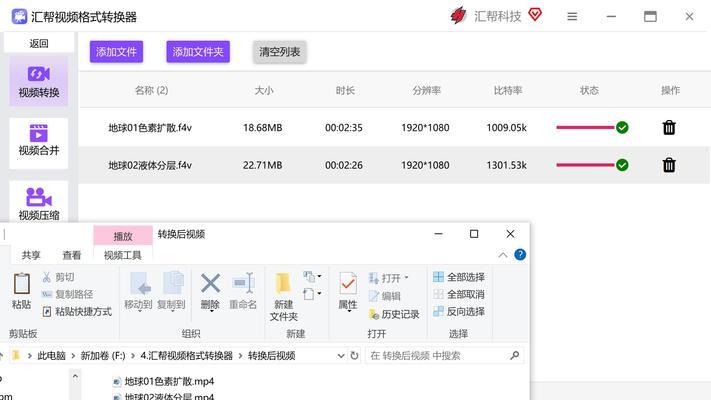Image resolution: width=711 pixels, height=400 pixels.
Task: Click 反向选择 in Explorer ribbon
Action: tap(459, 312)
